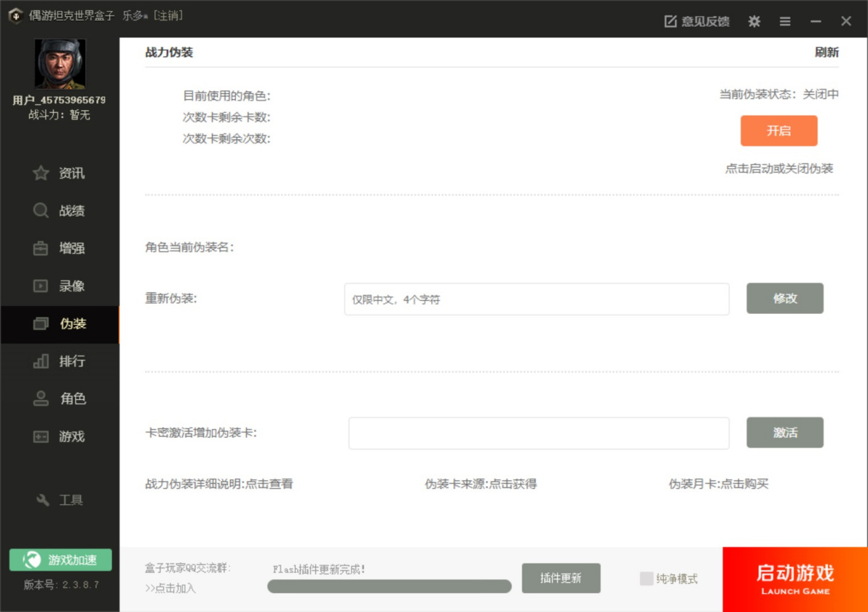Click the Flash plugin update progress bar
Screen dimensions: 868x612
tap(389, 586)
